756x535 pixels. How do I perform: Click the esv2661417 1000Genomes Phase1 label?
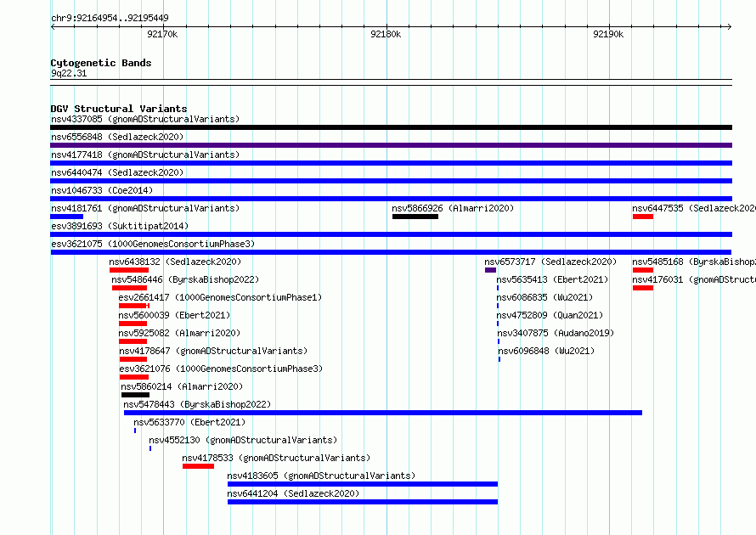coord(220,297)
